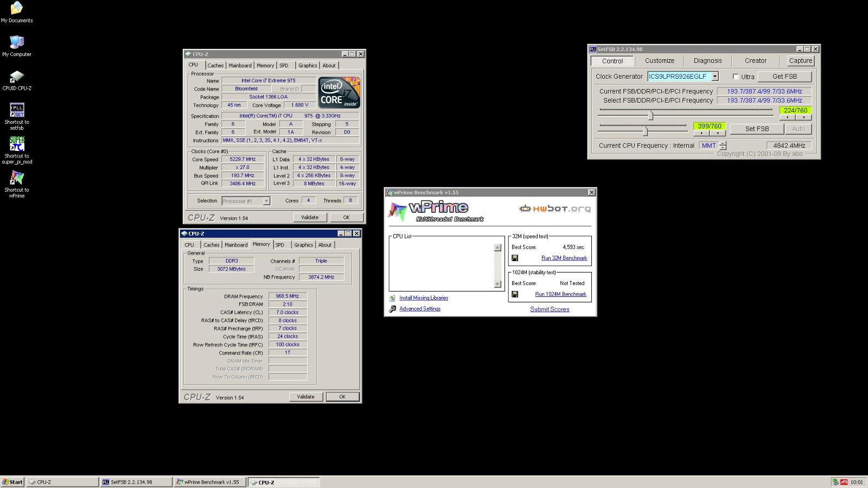Open the Windows Start button
The width and height of the screenshot is (868, 488).
coord(12,482)
